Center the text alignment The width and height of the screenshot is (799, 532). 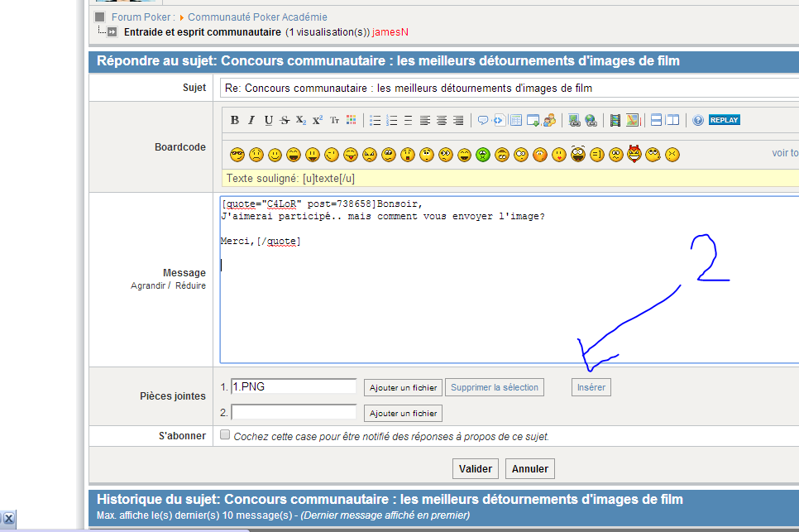pos(442,120)
